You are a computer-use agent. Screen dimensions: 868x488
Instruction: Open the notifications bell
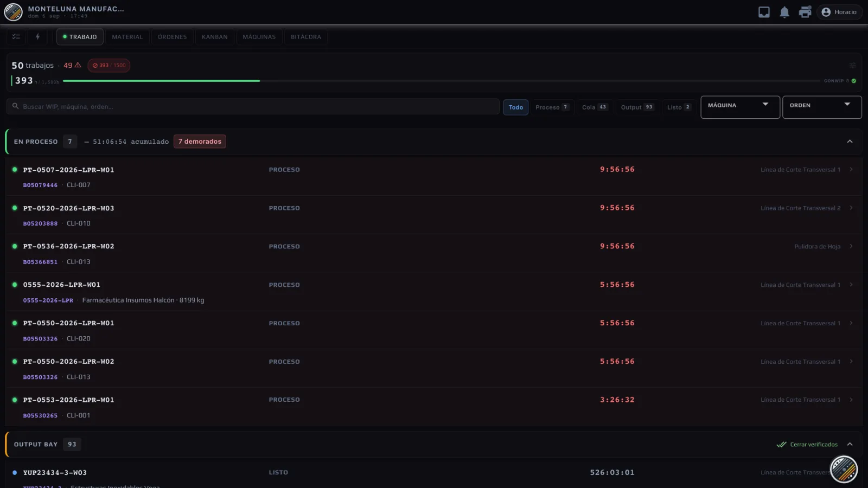784,12
